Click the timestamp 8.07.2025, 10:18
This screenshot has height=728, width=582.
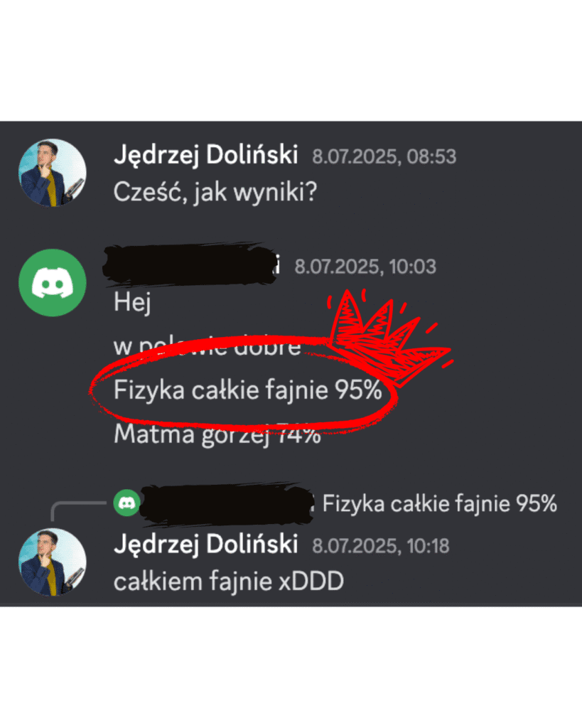click(x=381, y=547)
